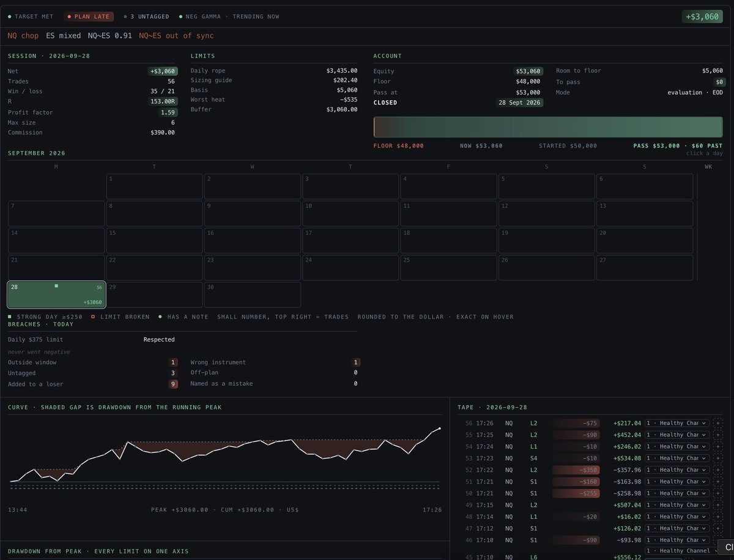Open the Healthy Channel dropdown for trade 56
The image size is (734, 560).
(678, 423)
